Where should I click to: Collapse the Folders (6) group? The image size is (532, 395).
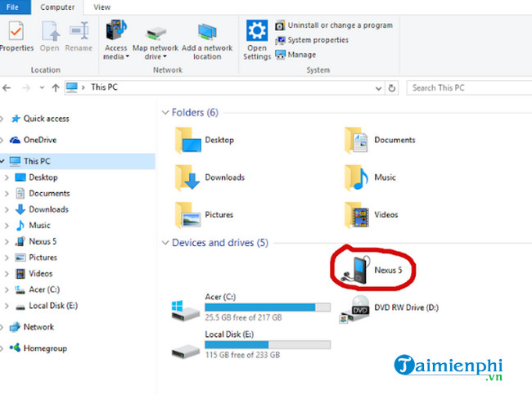click(x=165, y=112)
